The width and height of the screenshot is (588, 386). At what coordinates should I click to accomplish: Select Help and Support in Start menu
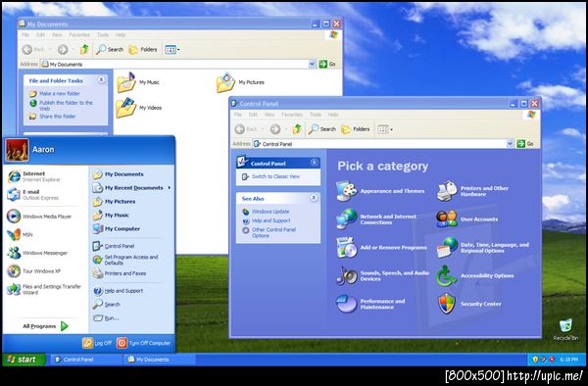118,291
